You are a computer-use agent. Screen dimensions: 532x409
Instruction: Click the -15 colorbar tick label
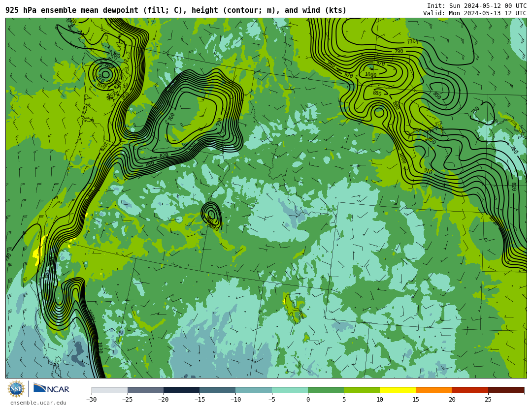(x=199, y=400)
